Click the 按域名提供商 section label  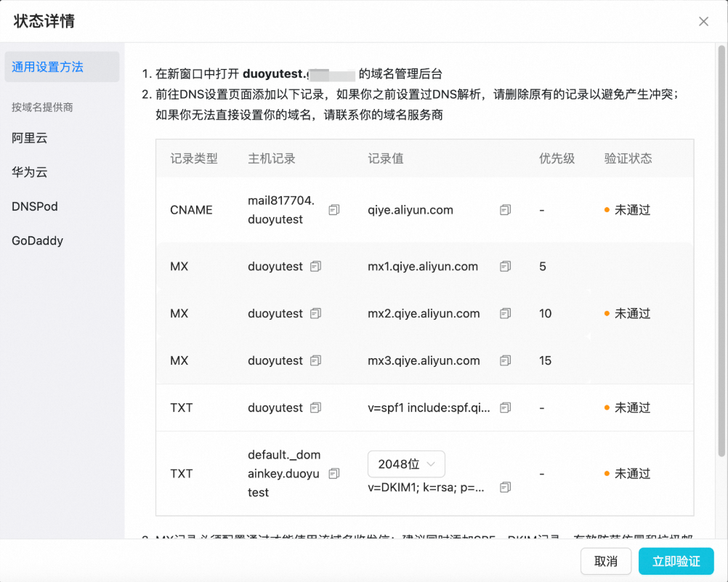42,108
